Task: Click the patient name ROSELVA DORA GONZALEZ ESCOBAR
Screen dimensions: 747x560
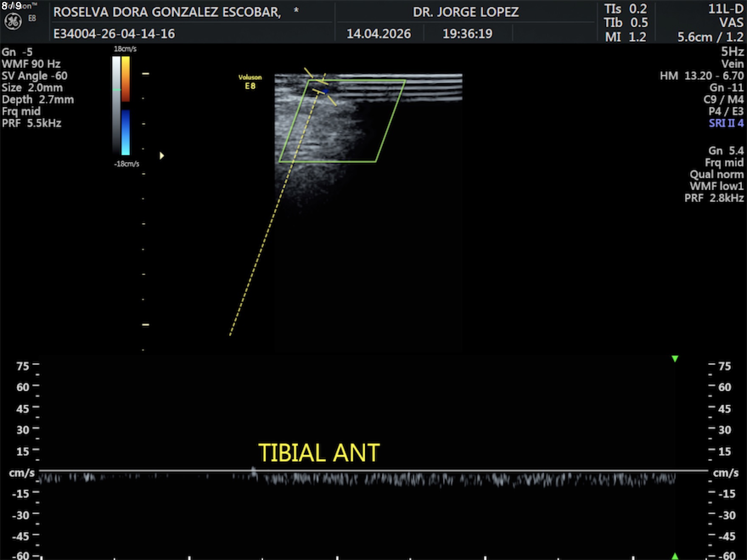Action: click(x=167, y=12)
